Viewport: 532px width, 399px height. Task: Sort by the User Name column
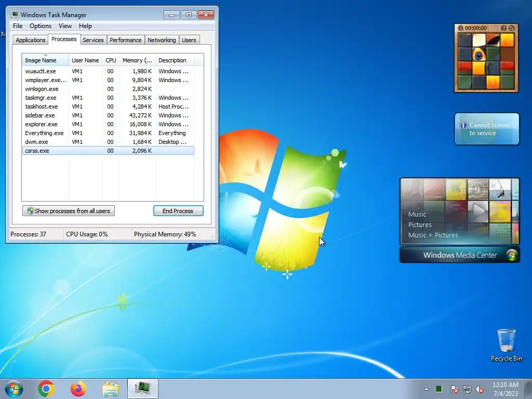pyautogui.click(x=85, y=60)
